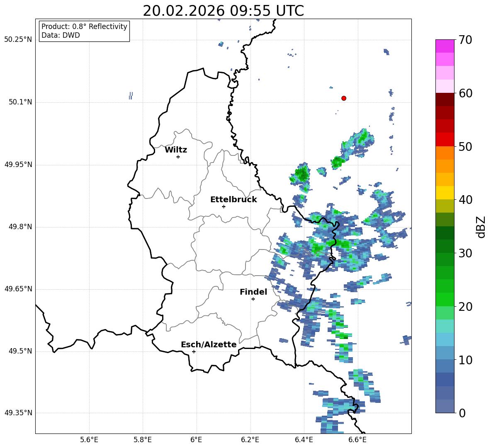The height and width of the screenshot is (448, 491).
Task: Click the Product: 0.8° Reflectivity text
Action: click(x=84, y=27)
